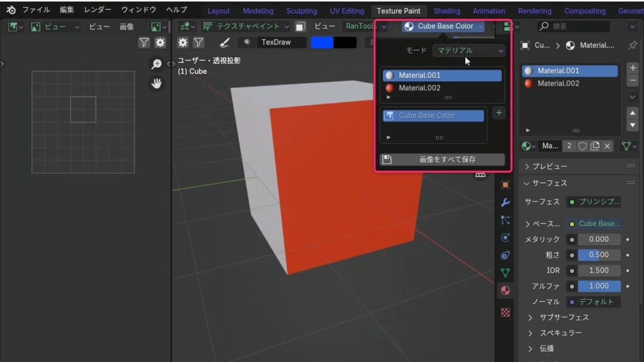644x362 pixels.
Task: Open the 画像 menu in image editor
Action: point(126,27)
